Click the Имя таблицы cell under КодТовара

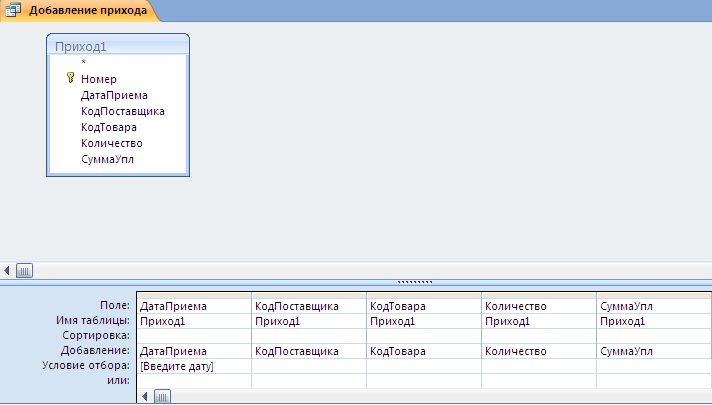tap(424, 321)
